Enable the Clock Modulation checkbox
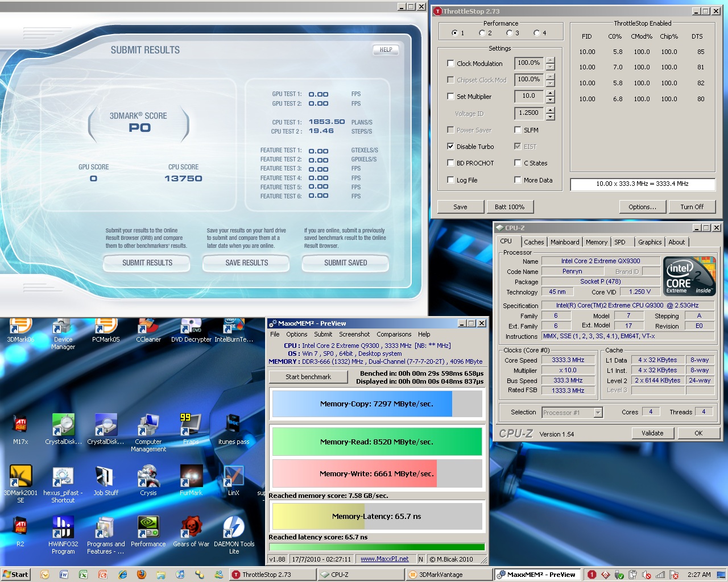Viewport: 728px width, 582px height. pyautogui.click(x=450, y=64)
